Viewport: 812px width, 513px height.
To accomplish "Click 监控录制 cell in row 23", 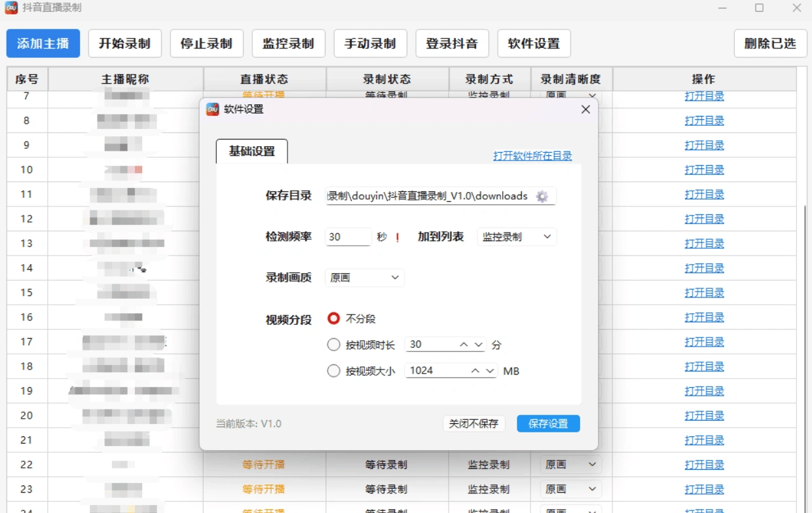I will pos(489,489).
